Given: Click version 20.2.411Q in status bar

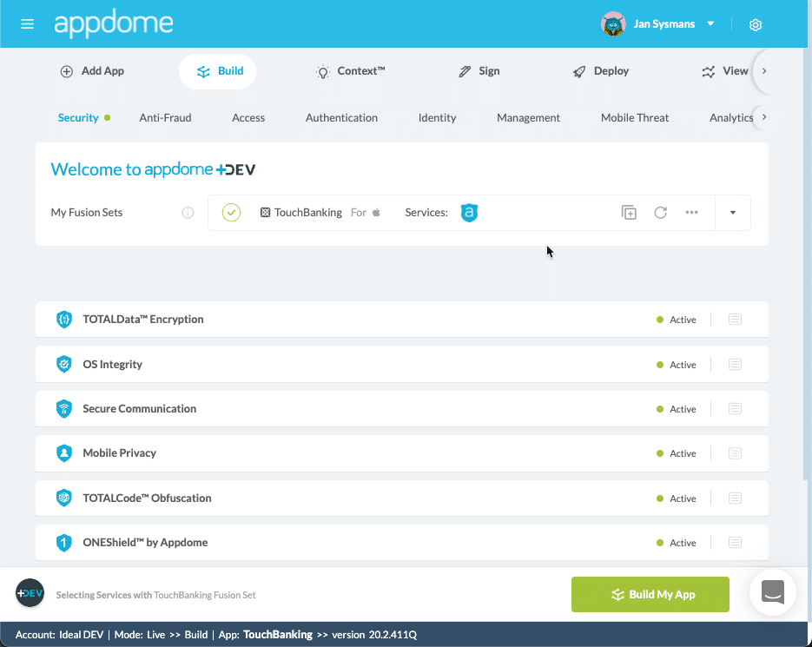Looking at the screenshot, I should [374, 635].
